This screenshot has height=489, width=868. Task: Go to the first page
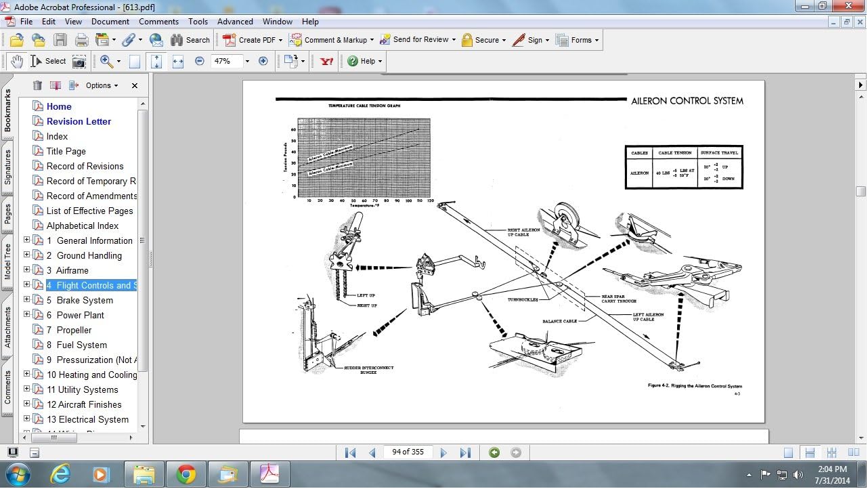(x=350, y=452)
